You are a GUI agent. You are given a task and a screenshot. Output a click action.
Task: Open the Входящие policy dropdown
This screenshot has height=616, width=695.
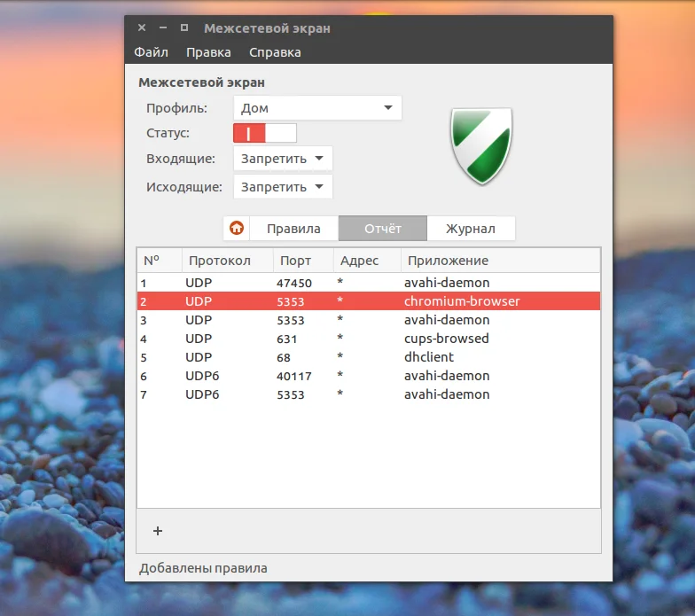(x=283, y=159)
